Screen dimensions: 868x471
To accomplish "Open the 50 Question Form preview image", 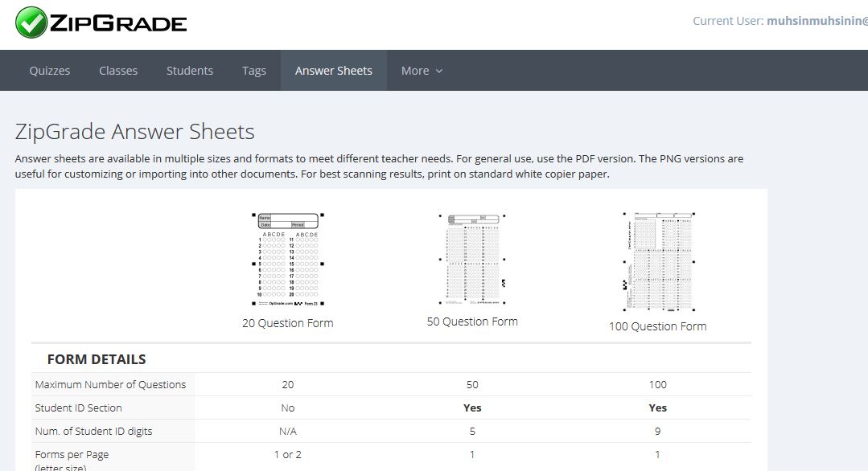I will pos(472,259).
